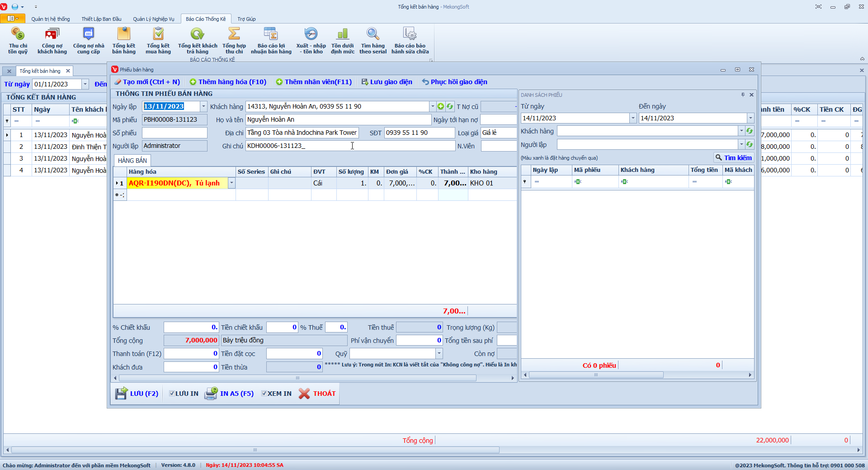Click the Tìm kiếm search button
This screenshot has height=470, width=868.
tap(733, 158)
